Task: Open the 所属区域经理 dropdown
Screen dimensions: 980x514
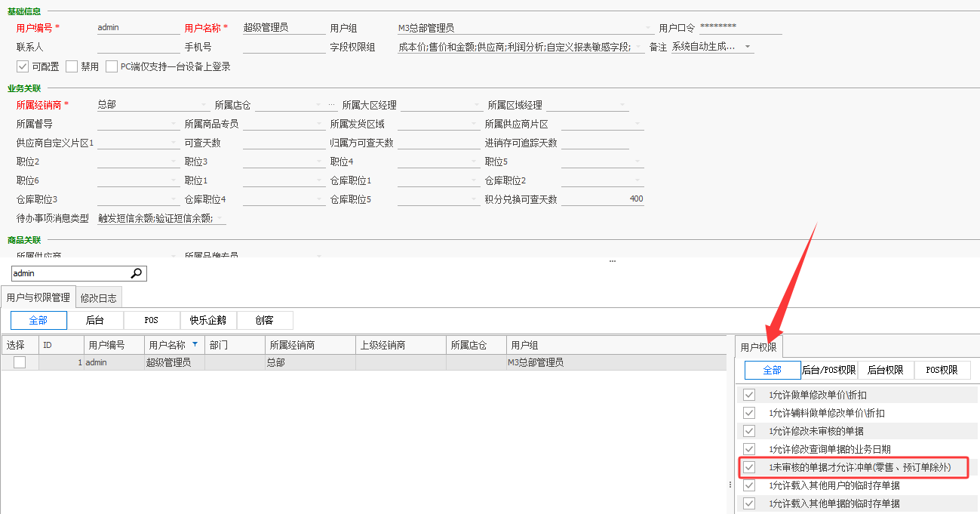Action: (622, 105)
